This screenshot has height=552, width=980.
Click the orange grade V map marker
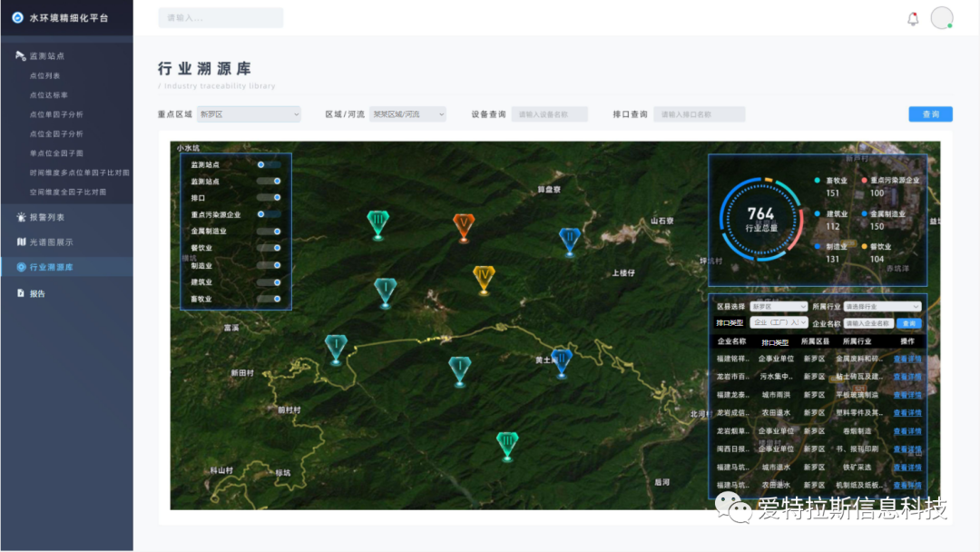pos(464,224)
